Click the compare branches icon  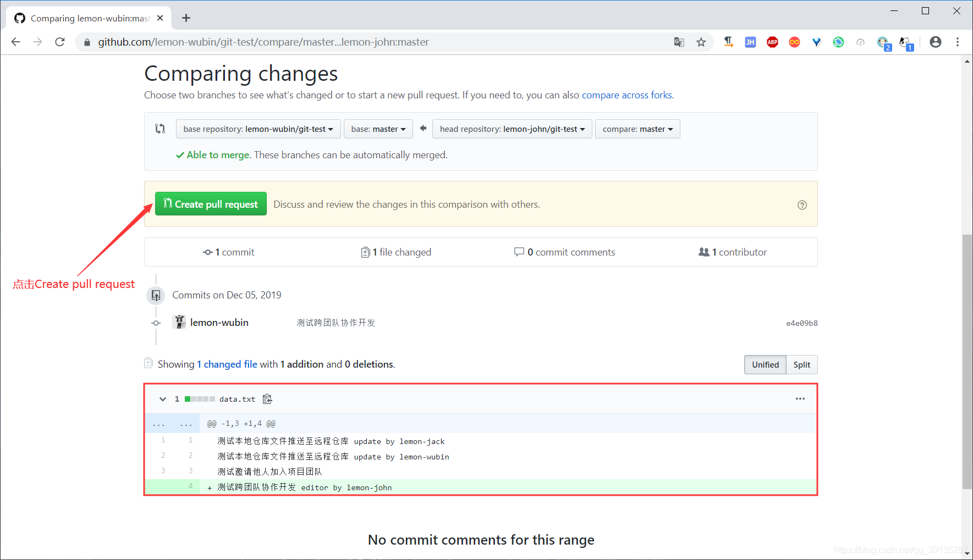[160, 129]
